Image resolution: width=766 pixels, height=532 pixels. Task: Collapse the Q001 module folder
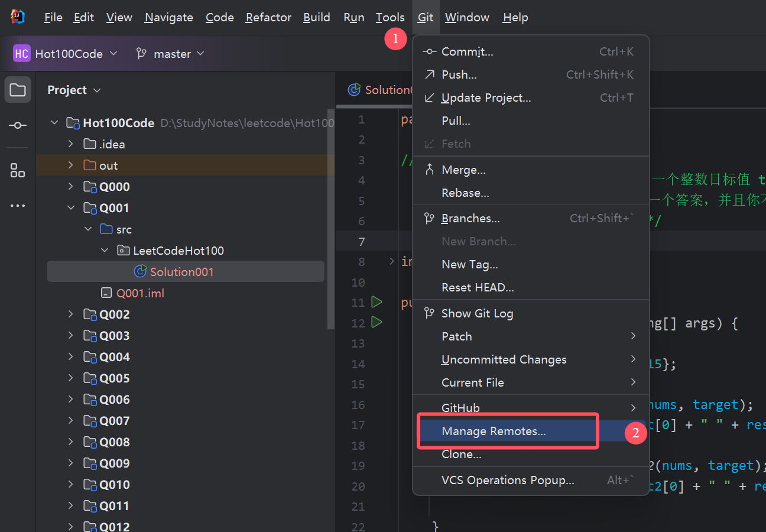[x=71, y=208]
